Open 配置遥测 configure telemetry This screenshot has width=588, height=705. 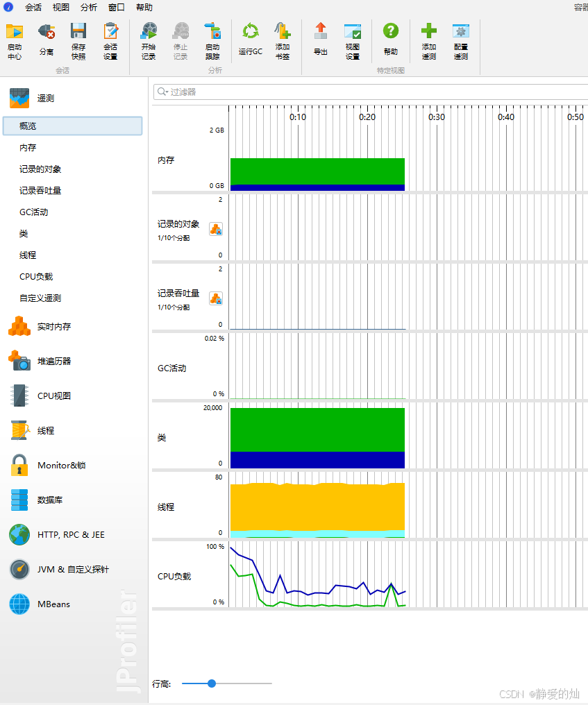(461, 42)
